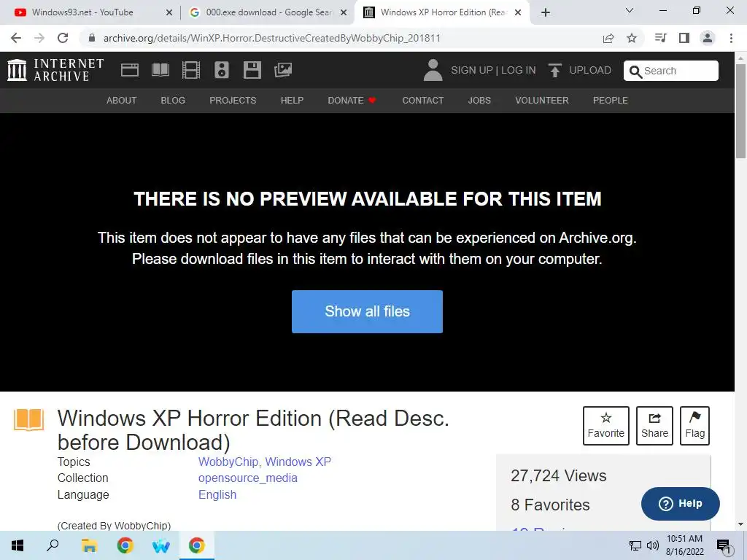Viewport: 747px width, 560px height.
Task: Toggle the Chrome side panel icon
Action: [x=684, y=38]
